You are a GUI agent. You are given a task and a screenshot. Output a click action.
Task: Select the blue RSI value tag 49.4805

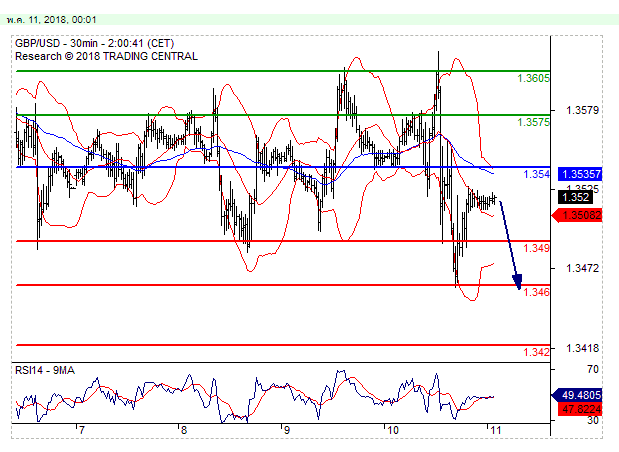click(577, 395)
